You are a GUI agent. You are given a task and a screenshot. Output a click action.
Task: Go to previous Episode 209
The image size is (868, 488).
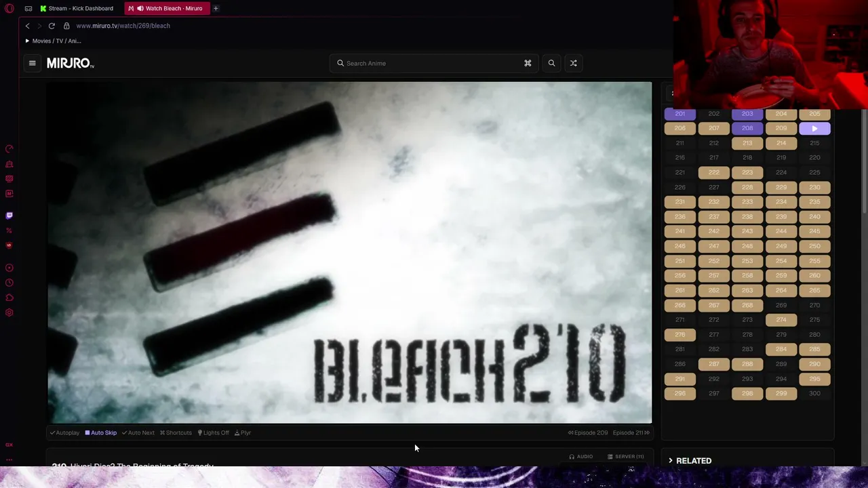588,432
